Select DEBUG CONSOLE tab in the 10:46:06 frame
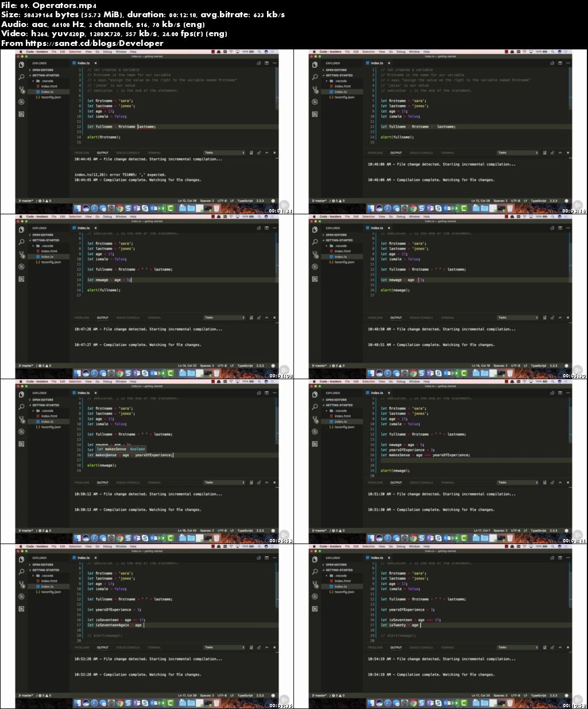The width and height of the screenshot is (588, 709). [421, 152]
